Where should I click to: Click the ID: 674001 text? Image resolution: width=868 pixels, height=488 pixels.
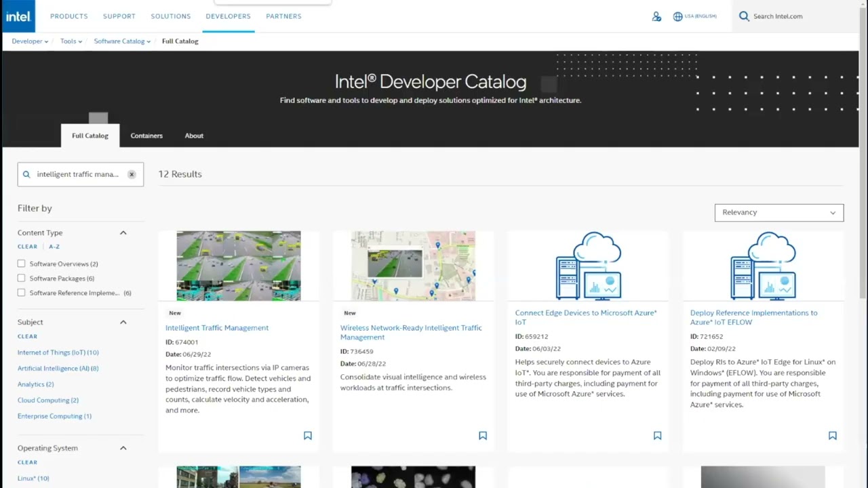tap(182, 342)
